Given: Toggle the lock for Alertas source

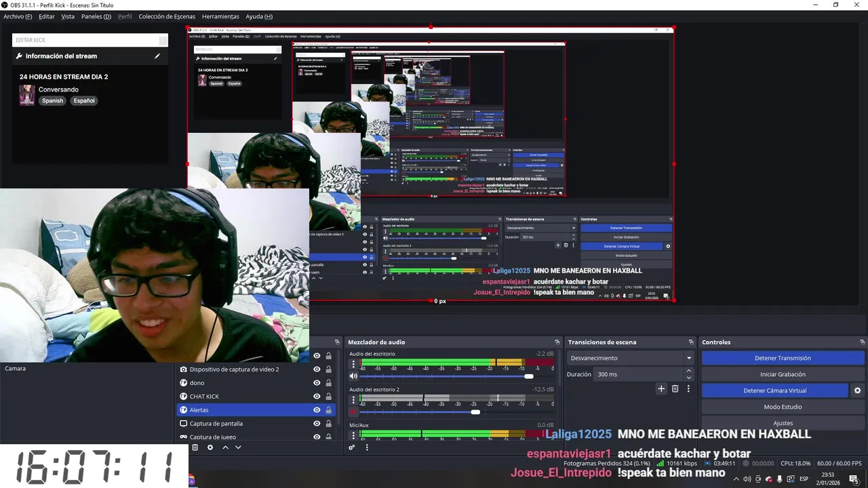Looking at the screenshot, I should coord(329,410).
